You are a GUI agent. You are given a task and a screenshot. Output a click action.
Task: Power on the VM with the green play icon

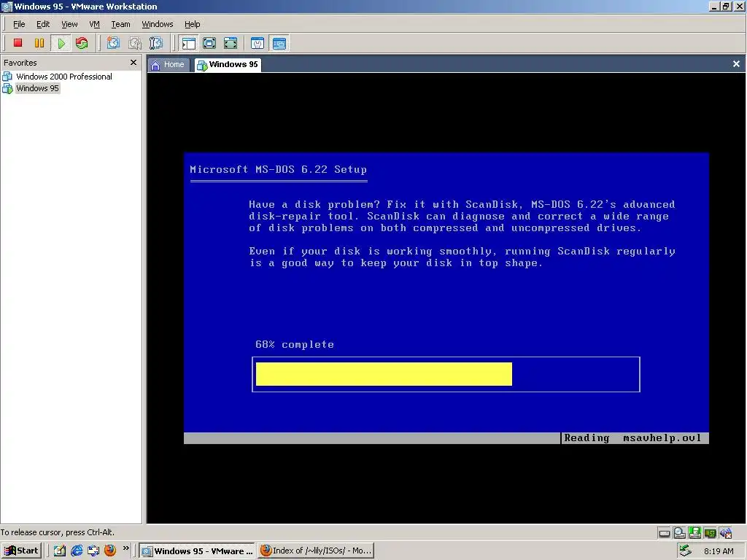(61, 43)
